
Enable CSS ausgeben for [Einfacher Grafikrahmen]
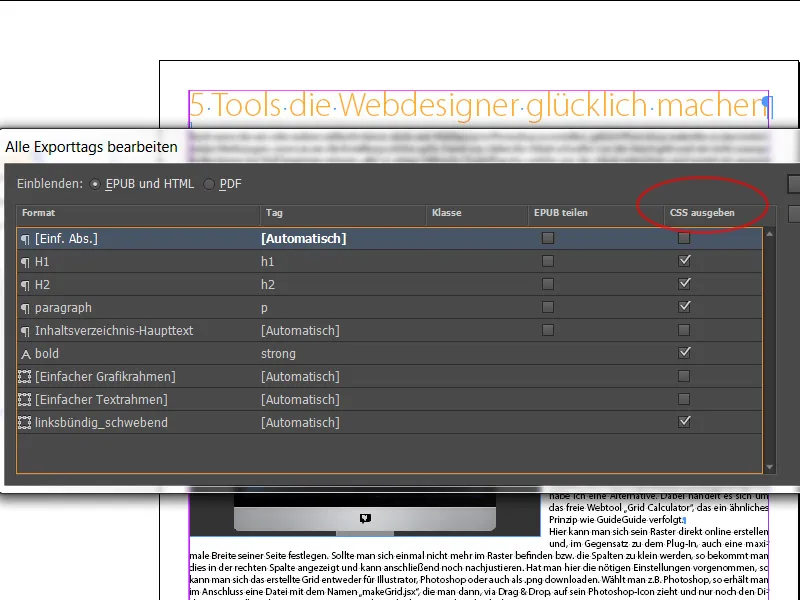[x=684, y=376]
